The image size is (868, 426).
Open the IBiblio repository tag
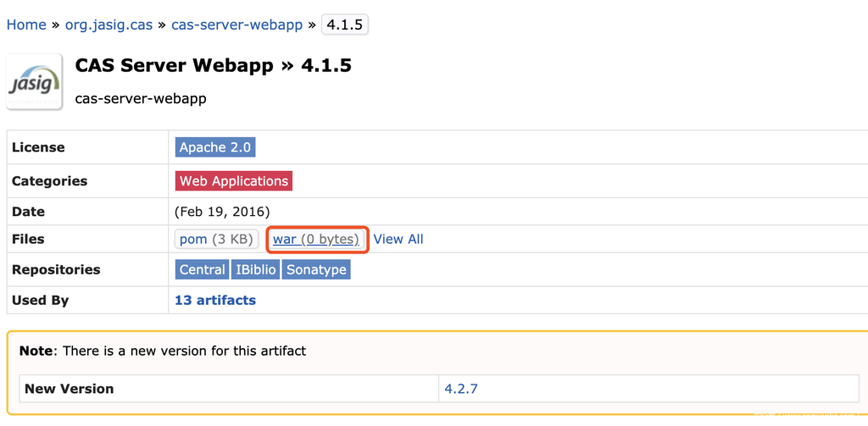[255, 270]
